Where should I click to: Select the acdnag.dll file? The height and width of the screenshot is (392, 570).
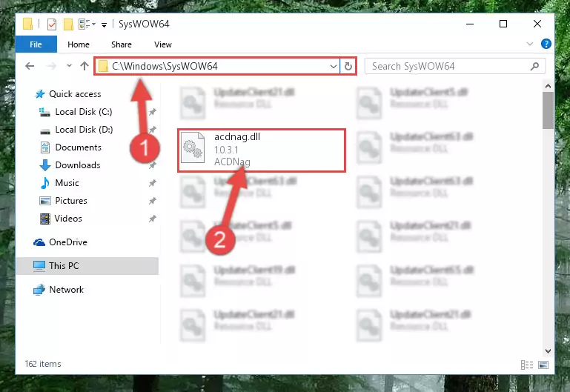point(262,150)
